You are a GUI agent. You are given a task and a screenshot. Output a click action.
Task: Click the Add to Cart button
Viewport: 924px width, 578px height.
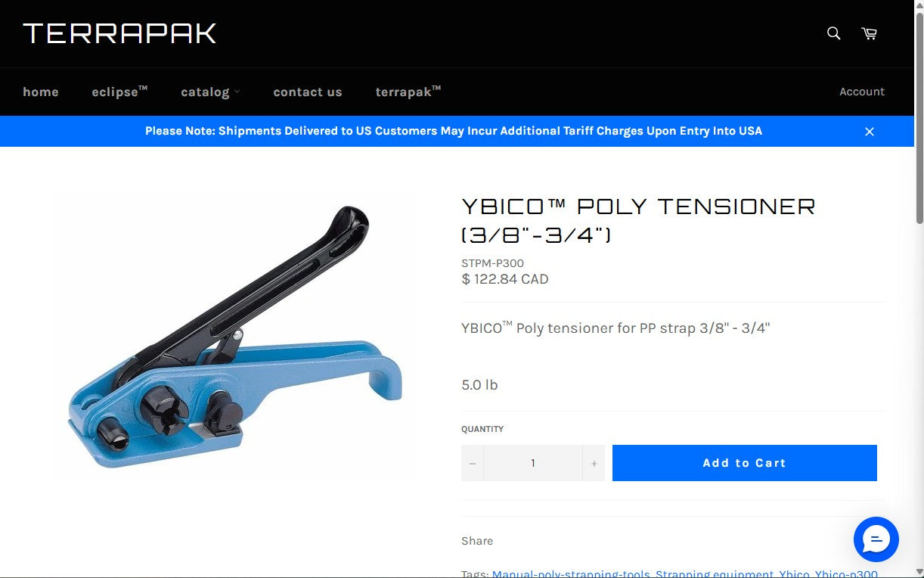(744, 462)
